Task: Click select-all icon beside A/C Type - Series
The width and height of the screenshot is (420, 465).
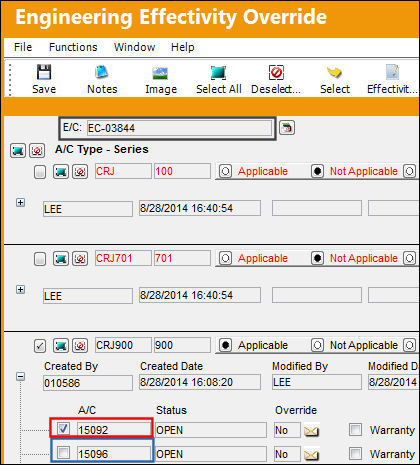Action: tap(18, 151)
